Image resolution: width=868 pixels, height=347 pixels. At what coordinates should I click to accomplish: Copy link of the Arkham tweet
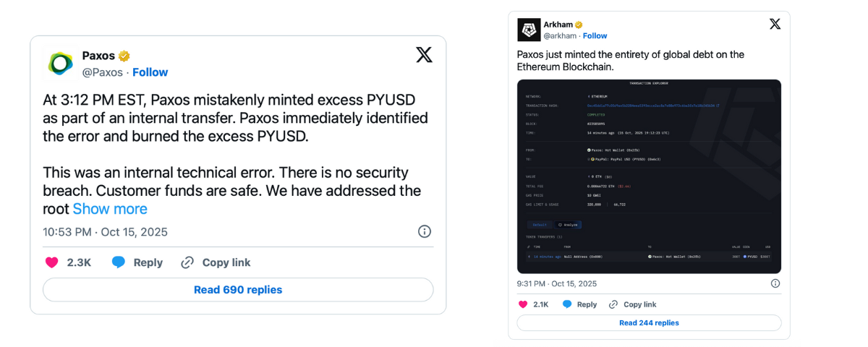[x=633, y=304]
